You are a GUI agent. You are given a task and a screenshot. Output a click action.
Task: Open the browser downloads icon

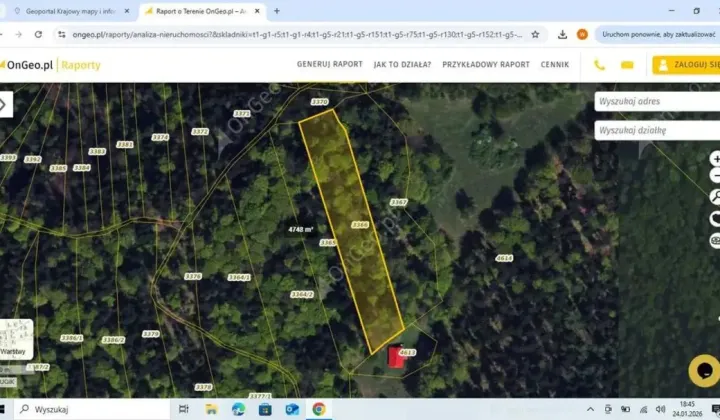pyautogui.click(x=562, y=34)
